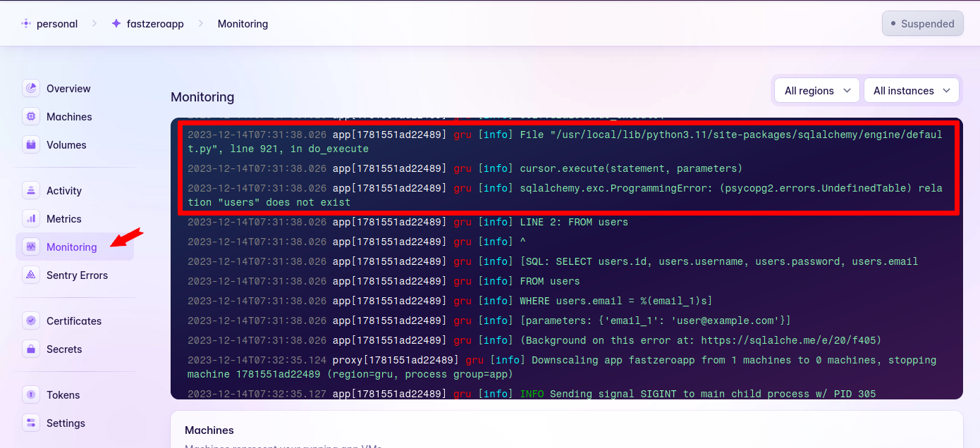Click log line 'LINE 2: FROM users'
Screen dimensions: 980x448
[x=408, y=222]
